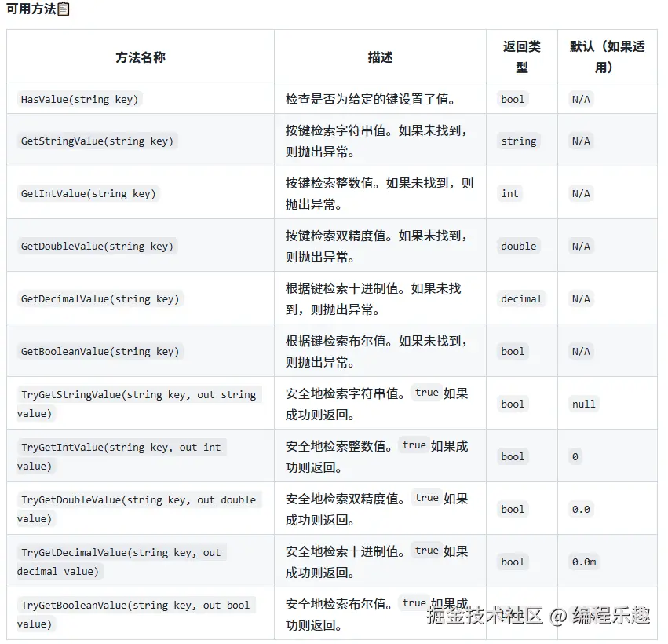Click description 检查是否为给定的键设置了值
This screenshot has height=644, width=668.
pyautogui.click(x=371, y=99)
